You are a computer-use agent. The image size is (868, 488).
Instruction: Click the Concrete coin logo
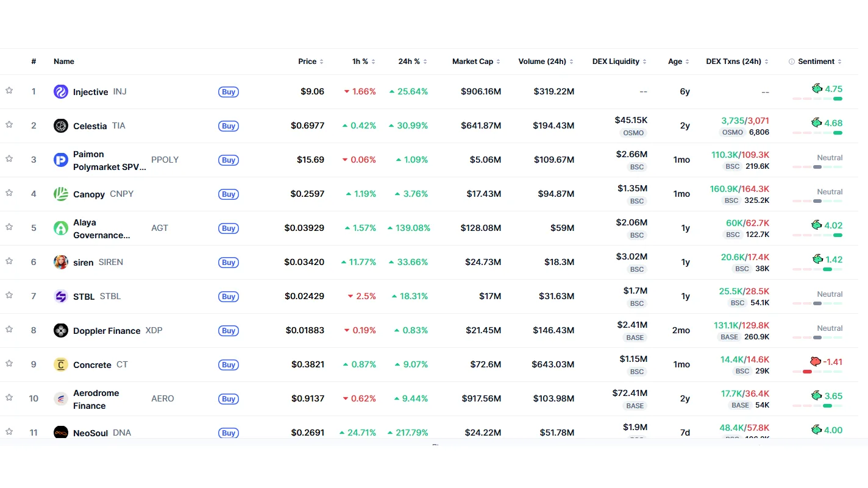pos(60,365)
